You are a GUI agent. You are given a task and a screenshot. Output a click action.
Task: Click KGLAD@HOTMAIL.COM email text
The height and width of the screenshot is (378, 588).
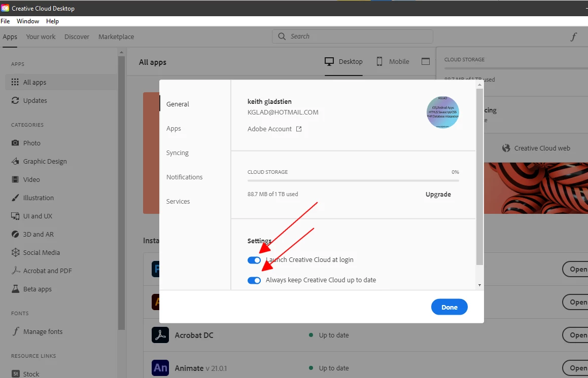point(283,112)
